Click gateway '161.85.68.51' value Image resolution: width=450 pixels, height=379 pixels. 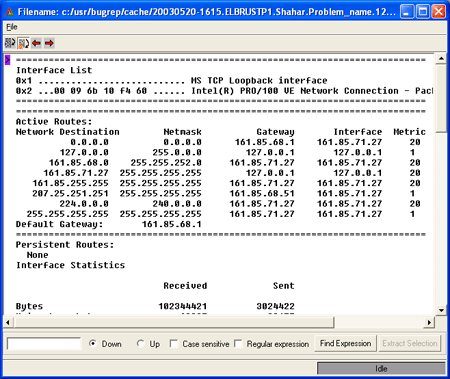tap(262, 194)
